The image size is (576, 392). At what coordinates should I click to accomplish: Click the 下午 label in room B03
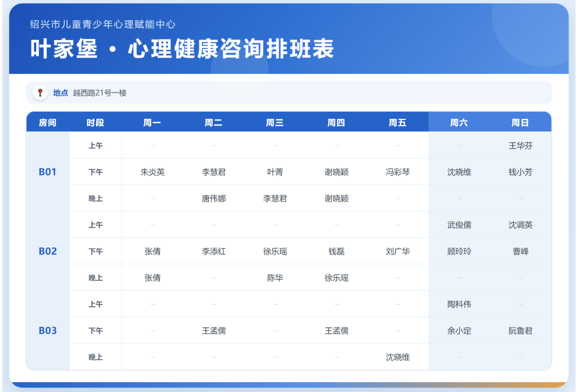96,331
